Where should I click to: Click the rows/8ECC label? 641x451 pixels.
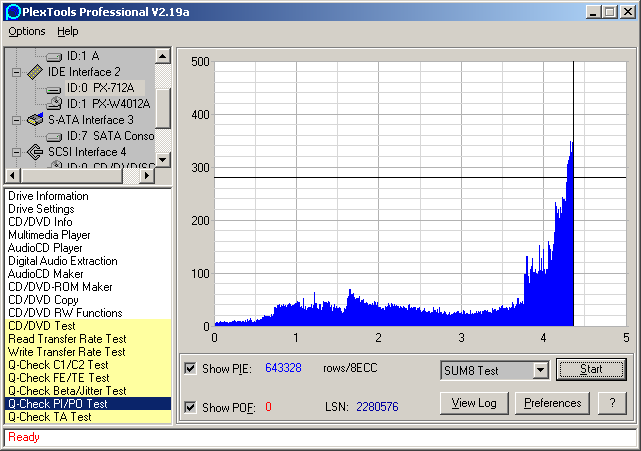350,368
